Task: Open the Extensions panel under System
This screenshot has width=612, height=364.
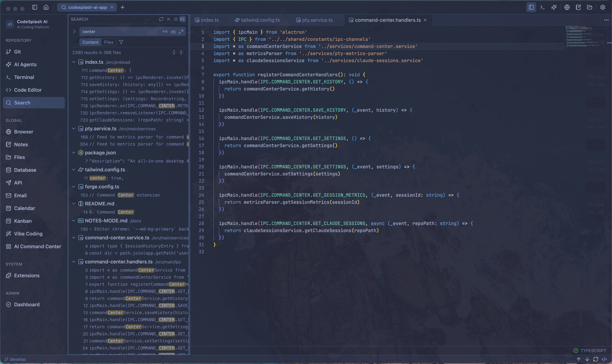Action: click(27, 275)
